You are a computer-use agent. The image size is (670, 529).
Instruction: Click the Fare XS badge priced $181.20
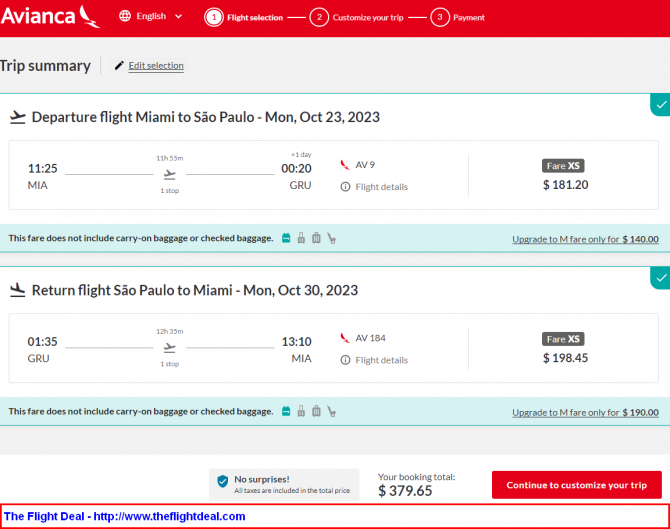tap(563, 166)
